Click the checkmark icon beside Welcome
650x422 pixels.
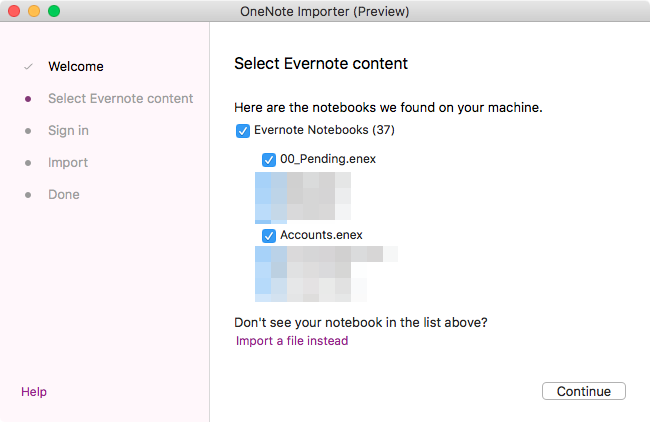(x=28, y=66)
